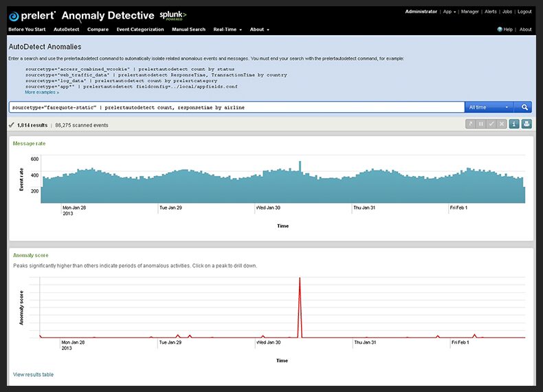Image resolution: width=543 pixels, height=392 pixels.
Task: Expand the App dropdown at top right
Action: coord(450,12)
